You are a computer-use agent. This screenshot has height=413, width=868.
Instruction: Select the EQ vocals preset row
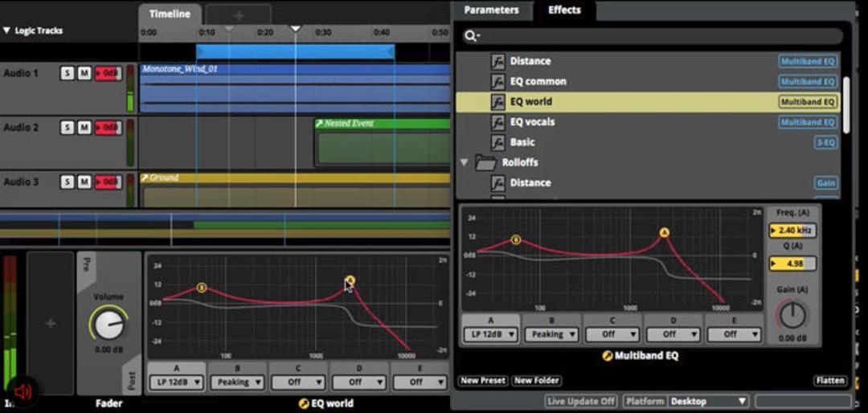click(648, 122)
